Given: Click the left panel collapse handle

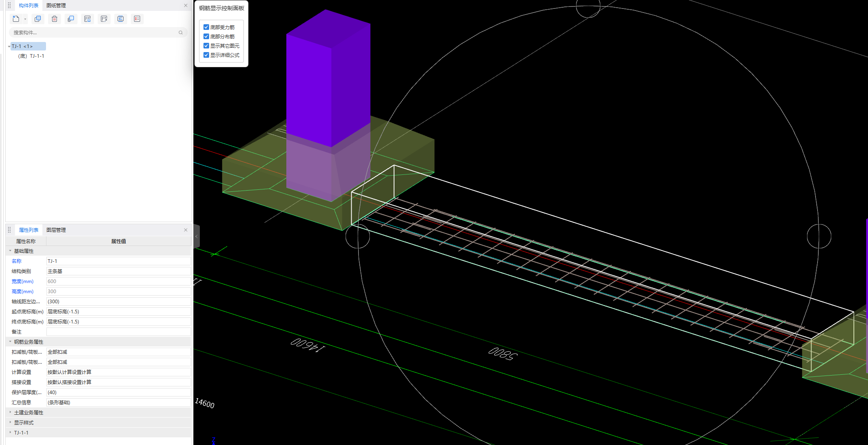Looking at the screenshot, I should coord(197,236).
